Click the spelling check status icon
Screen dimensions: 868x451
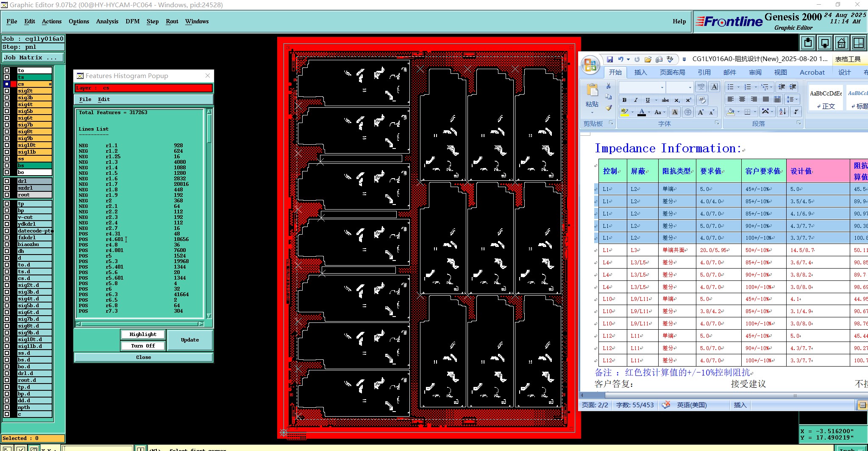(x=666, y=405)
